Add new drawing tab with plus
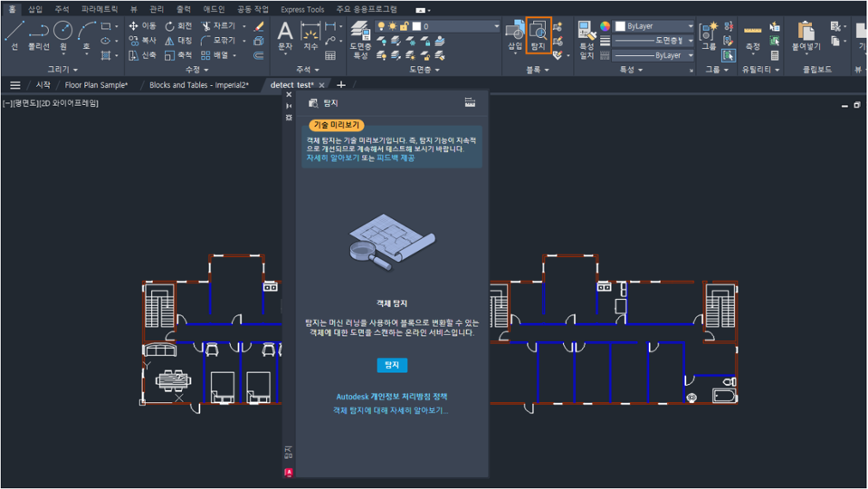 341,85
